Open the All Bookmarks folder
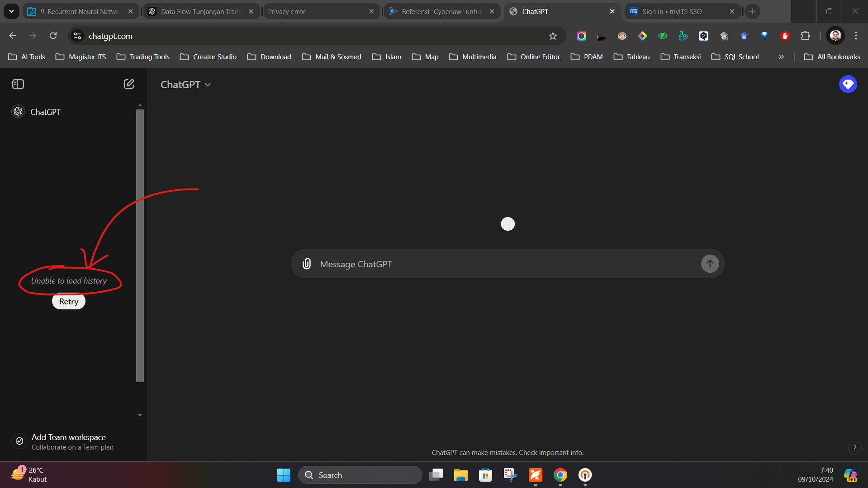The height and width of the screenshot is (488, 868). click(832, 57)
